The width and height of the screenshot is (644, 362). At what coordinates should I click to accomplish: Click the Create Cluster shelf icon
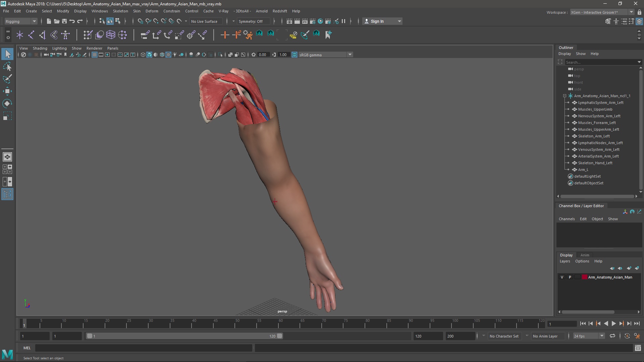tap(122, 35)
